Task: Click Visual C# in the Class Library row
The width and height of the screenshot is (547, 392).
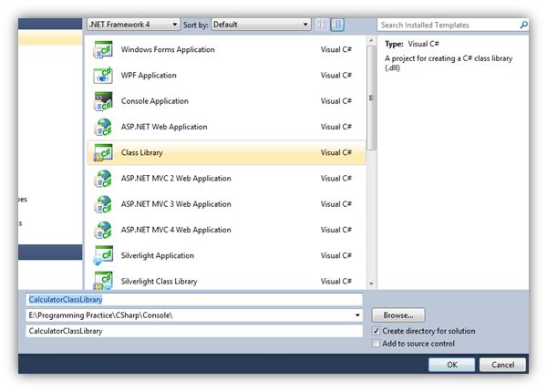Action: tap(335, 153)
